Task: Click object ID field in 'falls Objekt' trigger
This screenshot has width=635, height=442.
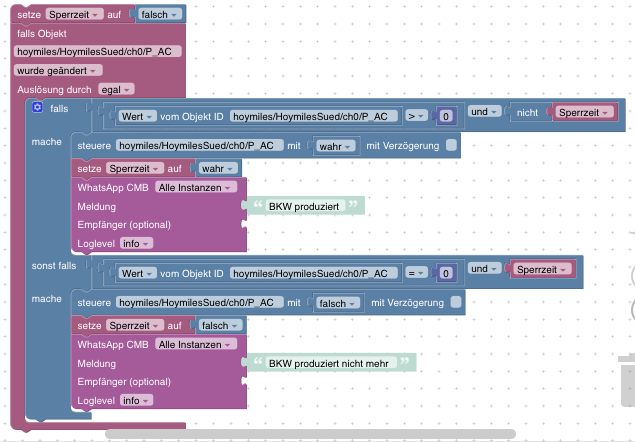Action: (98, 51)
